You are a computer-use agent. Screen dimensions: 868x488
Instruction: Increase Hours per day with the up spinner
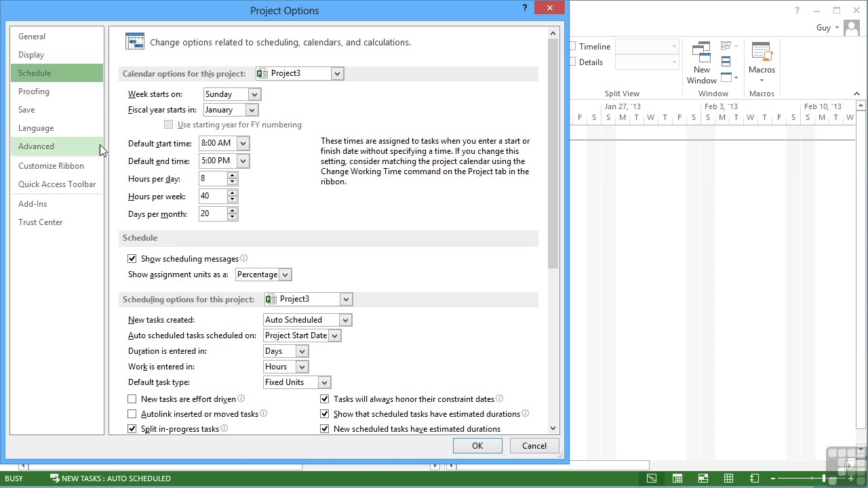(233, 176)
